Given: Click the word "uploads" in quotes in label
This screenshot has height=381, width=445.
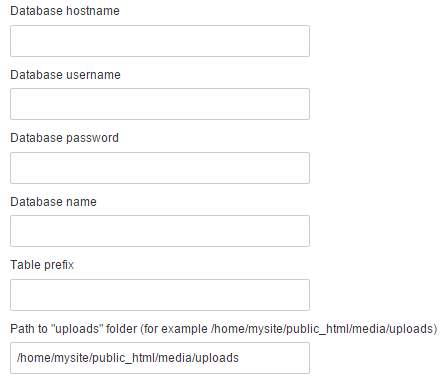Looking at the screenshot, I should coord(77,329).
